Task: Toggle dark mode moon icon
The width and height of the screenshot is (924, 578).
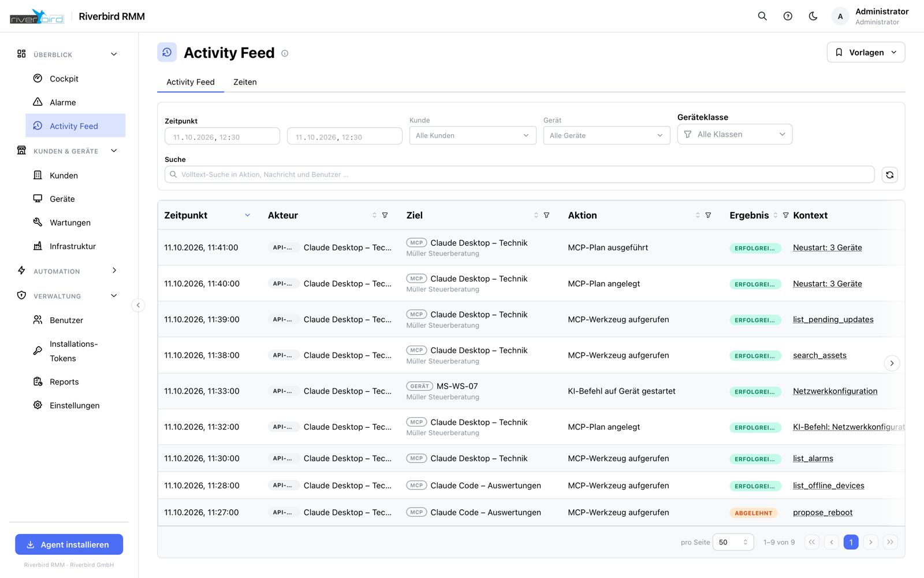Action: pos(813,16)
